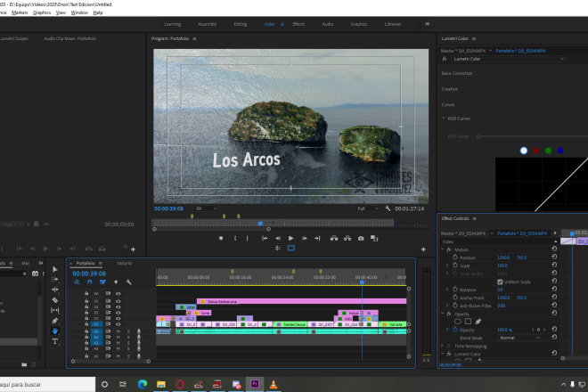
Task: Select the Razor tool
Action: click(x=55, y=300)
